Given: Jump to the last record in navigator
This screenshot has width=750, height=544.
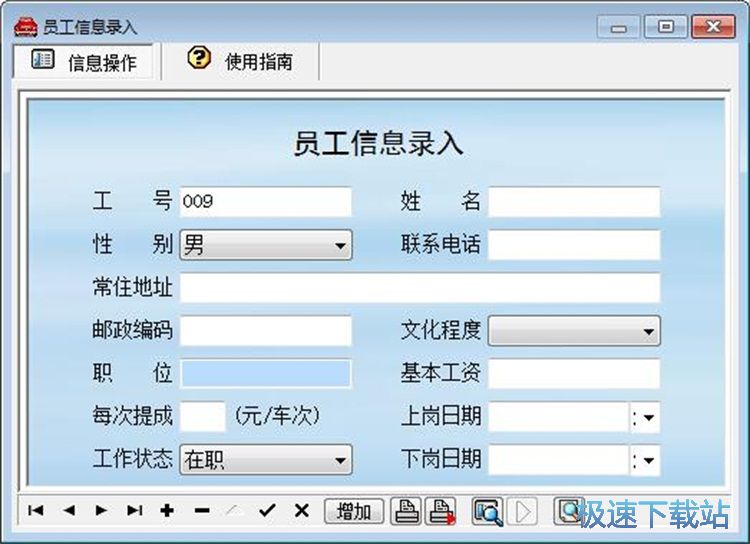Looking at the screenshot, I should point(134,511).
